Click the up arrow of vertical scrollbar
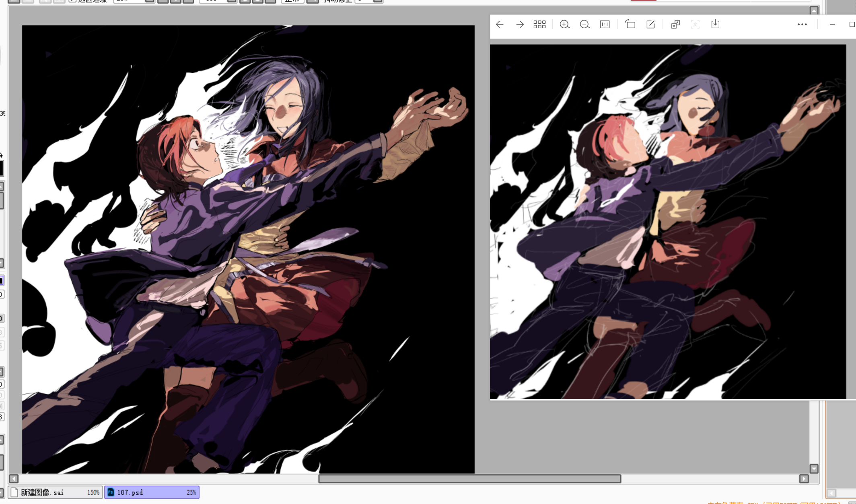Screen dimensions: 856x504 (x=814, y=10)
